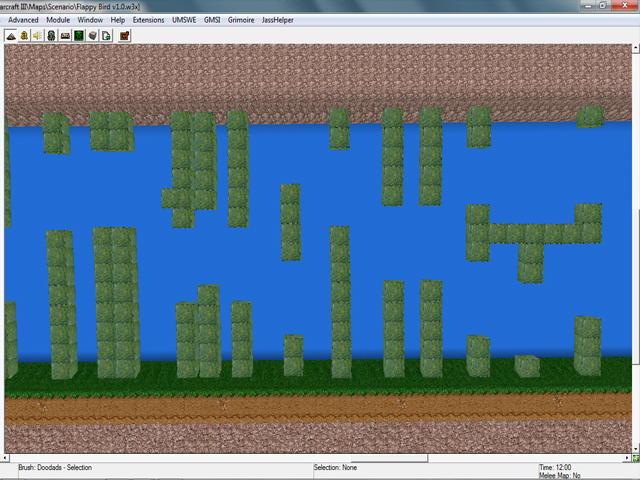640x480 pixels.
Task: Open the Sound Editor speaker icon
Action: click(38, 36)
